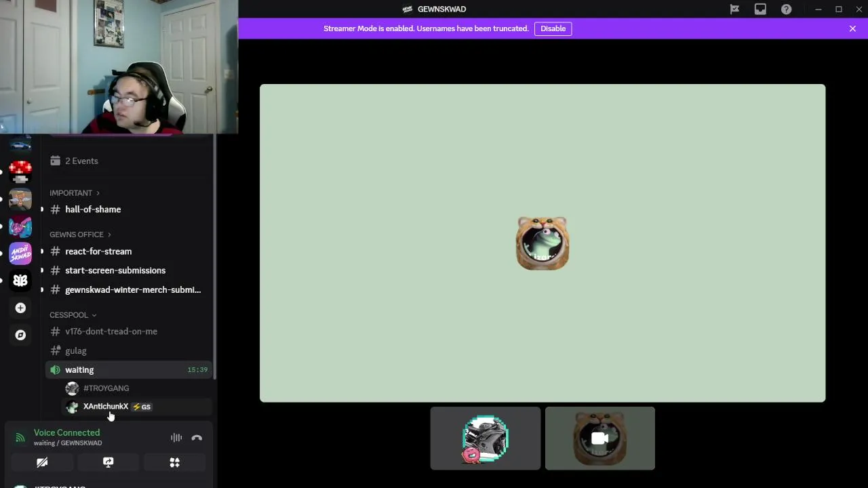Toggle noise suppression waveform icon
Viewport: 868px width, 488px height.
[x=176, y=438]
